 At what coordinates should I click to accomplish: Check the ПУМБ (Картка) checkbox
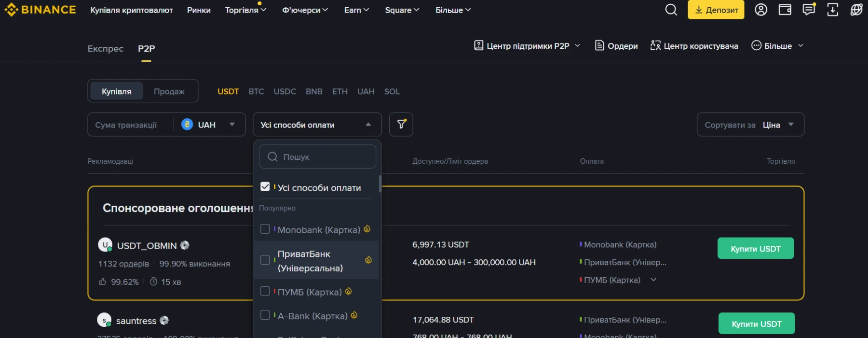[265, 291]
